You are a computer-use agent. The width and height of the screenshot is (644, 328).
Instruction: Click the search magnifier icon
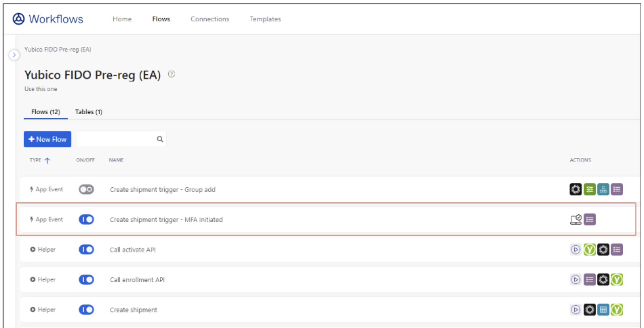click(160, 139)
